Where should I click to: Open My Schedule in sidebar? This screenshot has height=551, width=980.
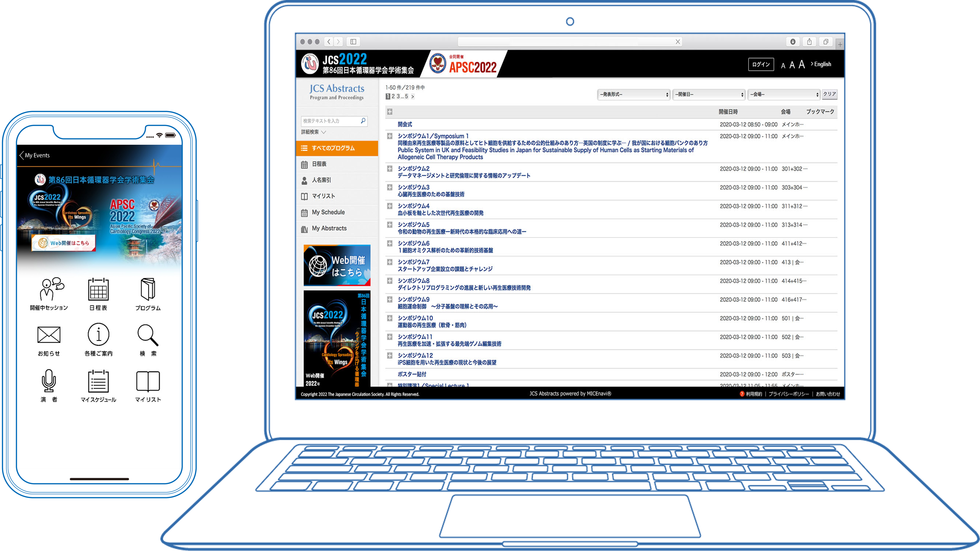[x=337, y=213]
